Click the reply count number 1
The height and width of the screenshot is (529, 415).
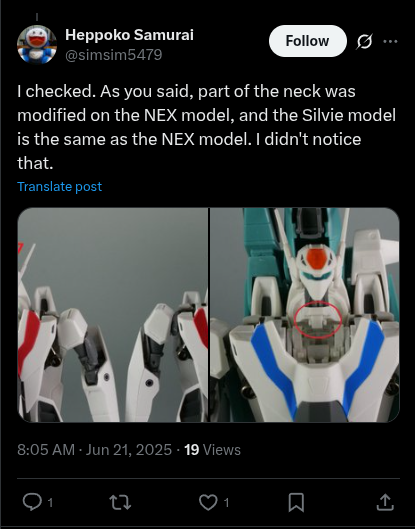[50, 503]
